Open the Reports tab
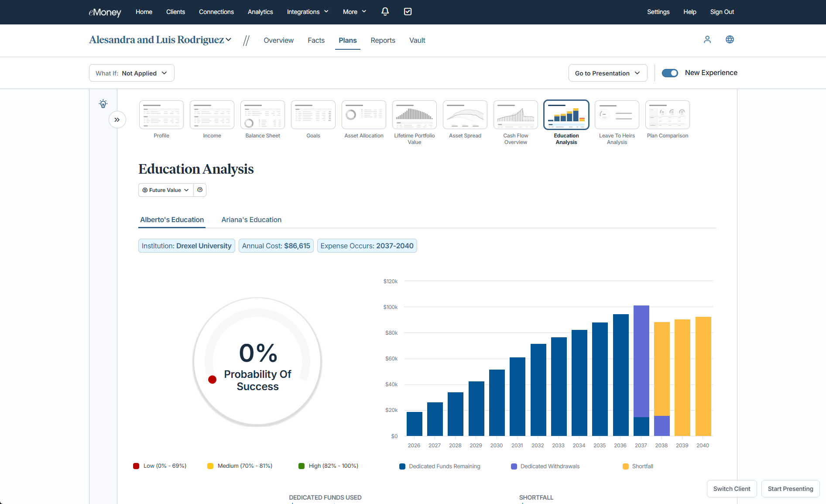Viewport: 826px width, 504px height. click(x=383, y=40)
